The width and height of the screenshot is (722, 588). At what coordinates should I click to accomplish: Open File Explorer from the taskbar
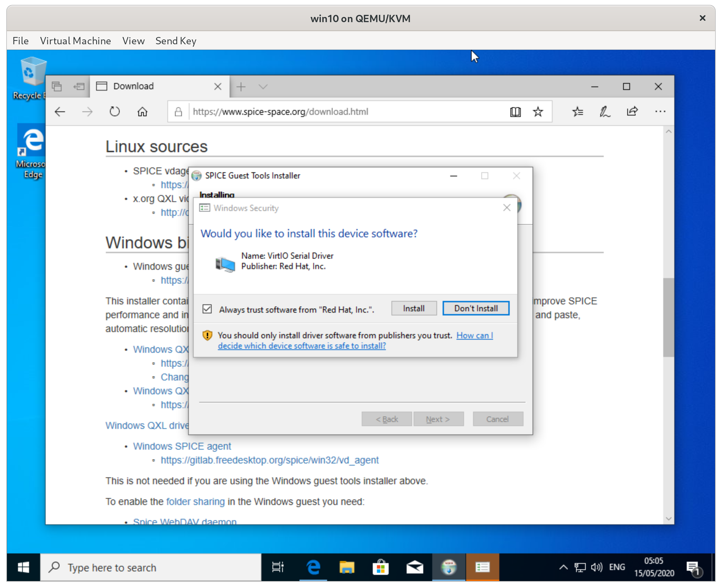point(347,567)
